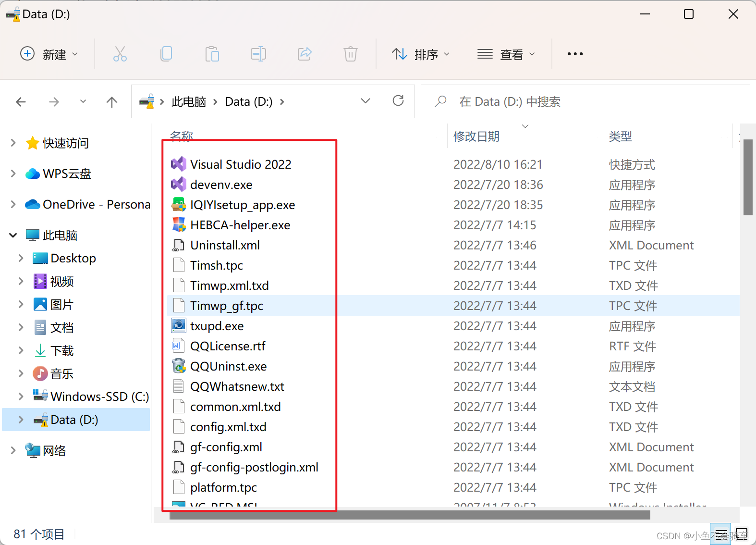Click the RTF 文件 type cell
Image resolution: width=756 pixels, height=545 pixels.
633,346
